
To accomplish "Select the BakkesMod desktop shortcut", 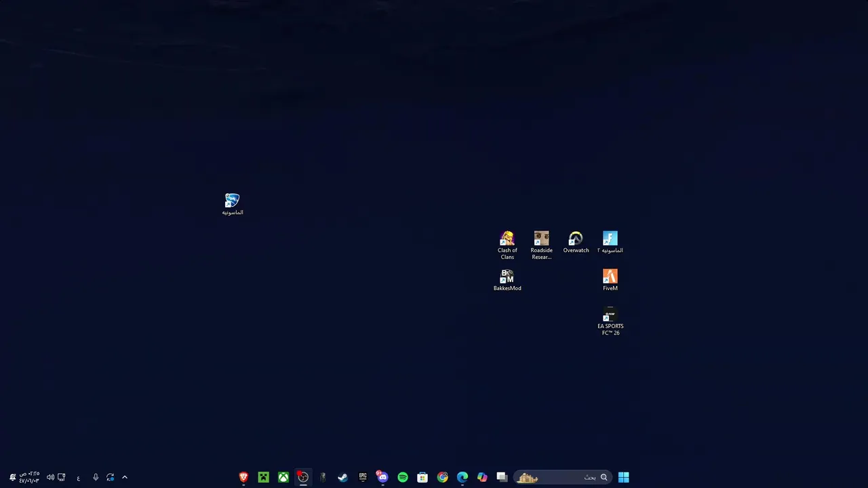I will (x=507, y=281).
